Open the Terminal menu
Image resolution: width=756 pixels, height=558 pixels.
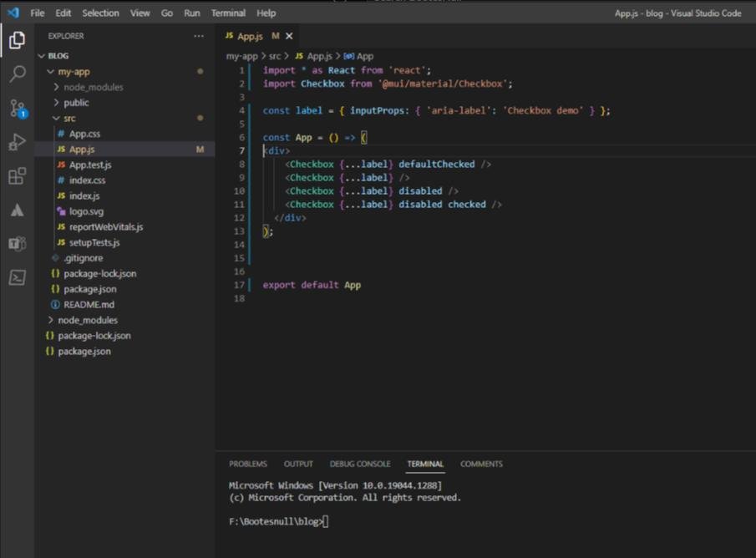[x=227, y=13]
